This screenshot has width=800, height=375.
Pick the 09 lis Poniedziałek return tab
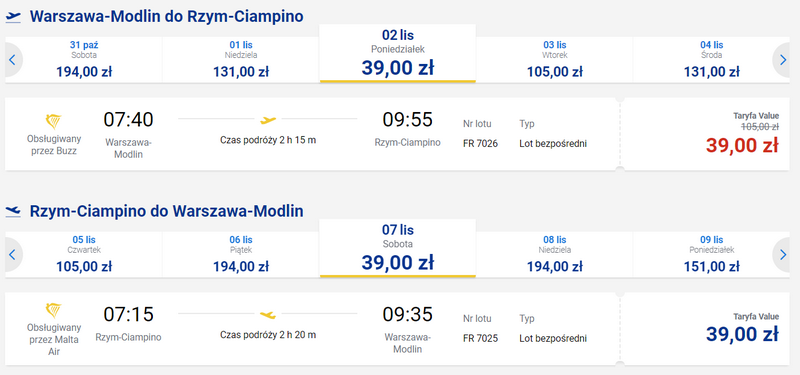[711, 254]
